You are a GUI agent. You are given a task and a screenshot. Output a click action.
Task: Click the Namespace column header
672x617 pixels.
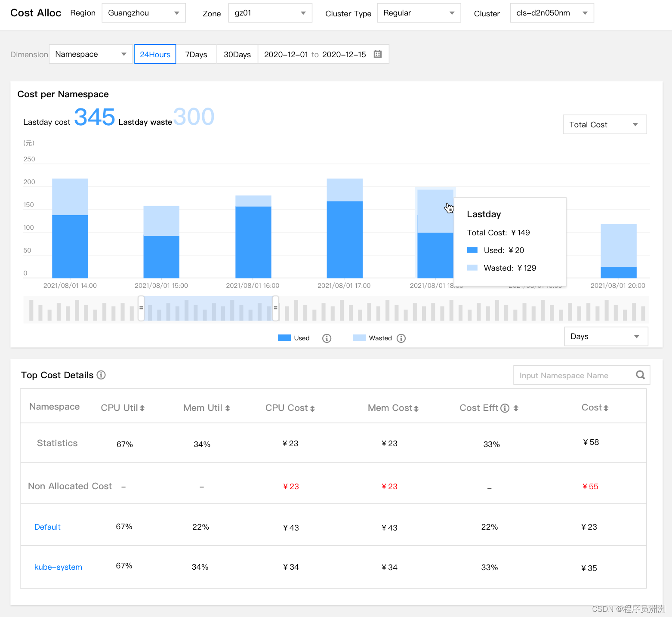(x=55, y=407)
